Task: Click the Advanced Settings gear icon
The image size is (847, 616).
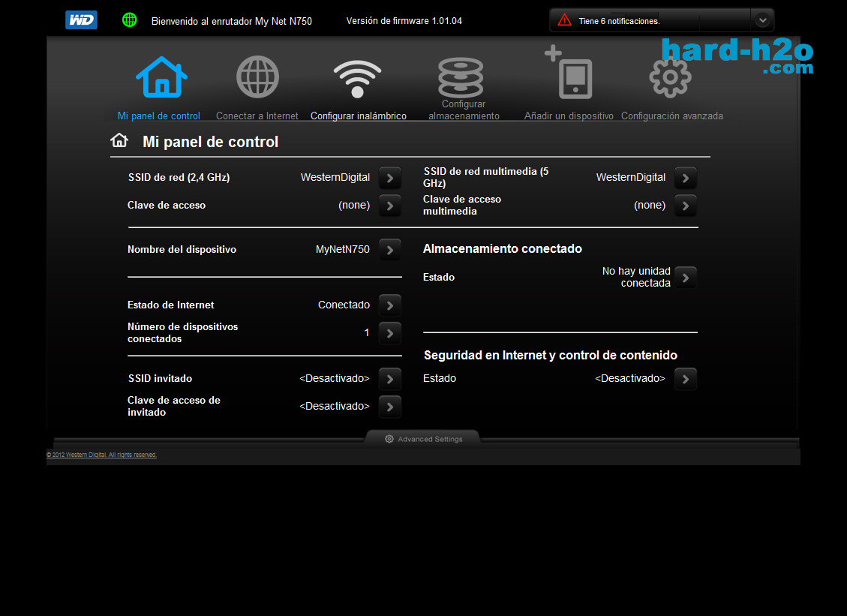Action: (389, 439)
